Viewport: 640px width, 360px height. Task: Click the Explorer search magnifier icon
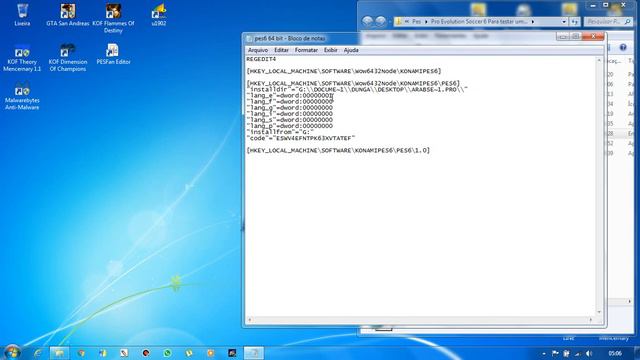(627, 22)
